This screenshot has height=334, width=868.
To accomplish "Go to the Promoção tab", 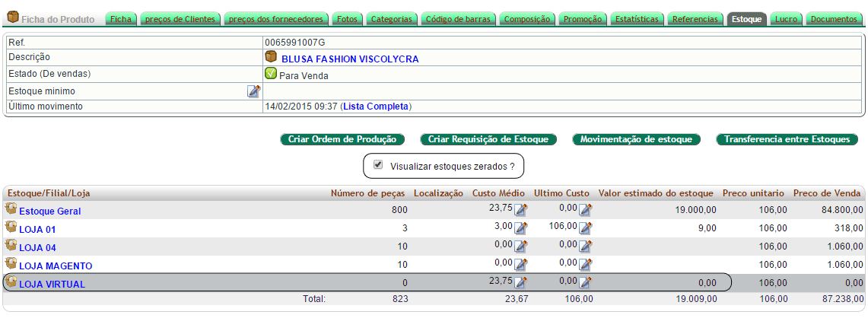I will (x=583, y=19).
